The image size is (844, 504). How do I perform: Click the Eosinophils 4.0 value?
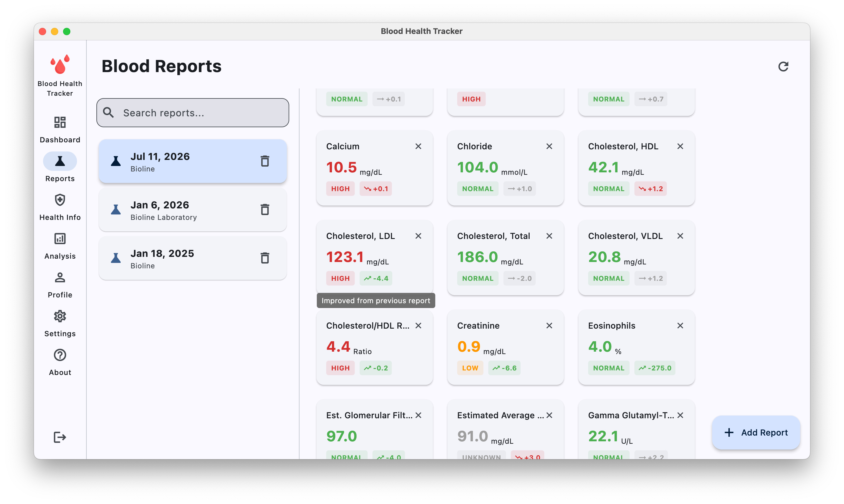pos(600,347)
